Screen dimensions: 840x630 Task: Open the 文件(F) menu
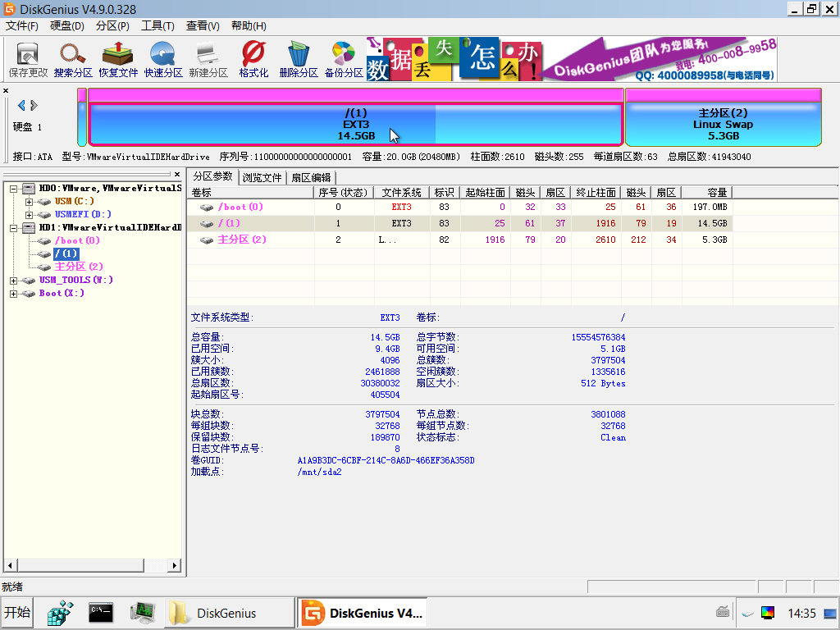[x=22, y=25]
